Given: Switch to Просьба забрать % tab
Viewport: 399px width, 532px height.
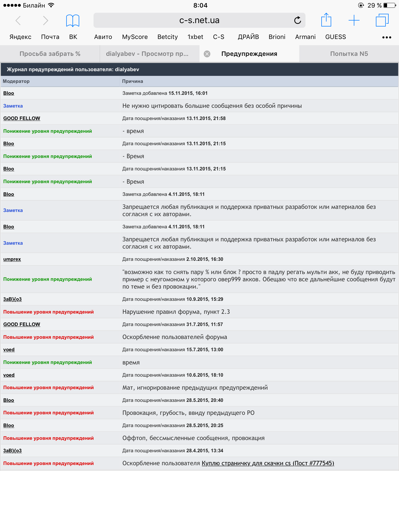Looking at the screenshot, I should point(50,54).
